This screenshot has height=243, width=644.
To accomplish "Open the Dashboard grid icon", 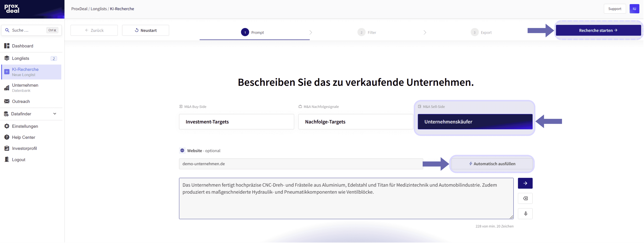I will click(x=7, y=46).
